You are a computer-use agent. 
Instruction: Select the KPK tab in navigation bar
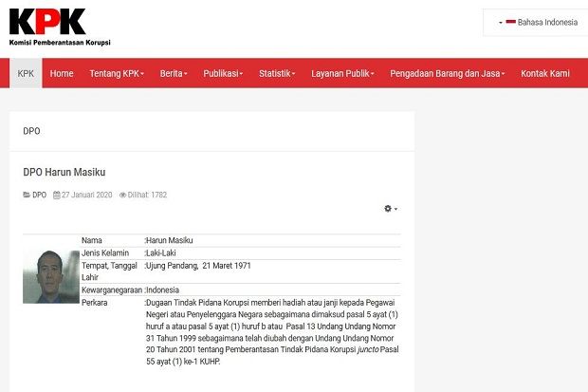(26, 73)
